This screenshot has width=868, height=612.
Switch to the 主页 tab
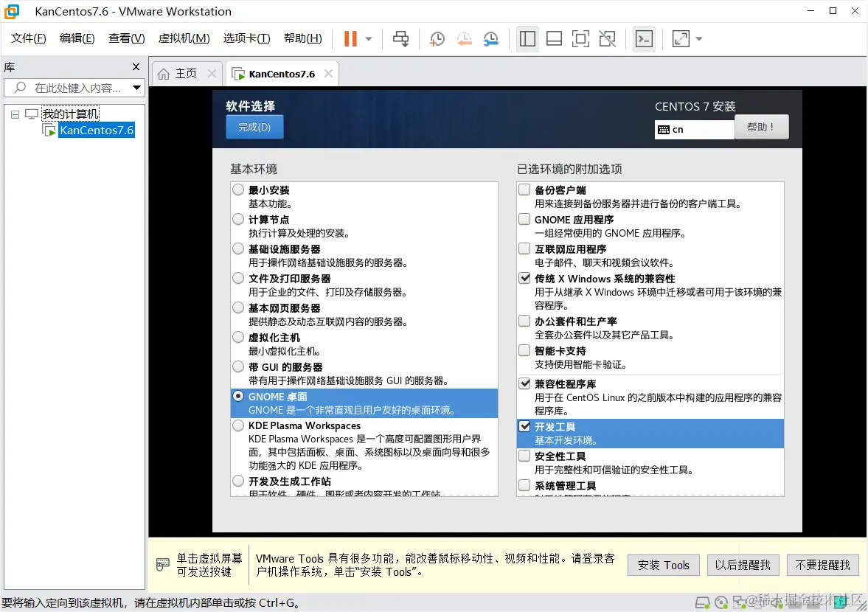pyautogui.click(x=187, y=73)
